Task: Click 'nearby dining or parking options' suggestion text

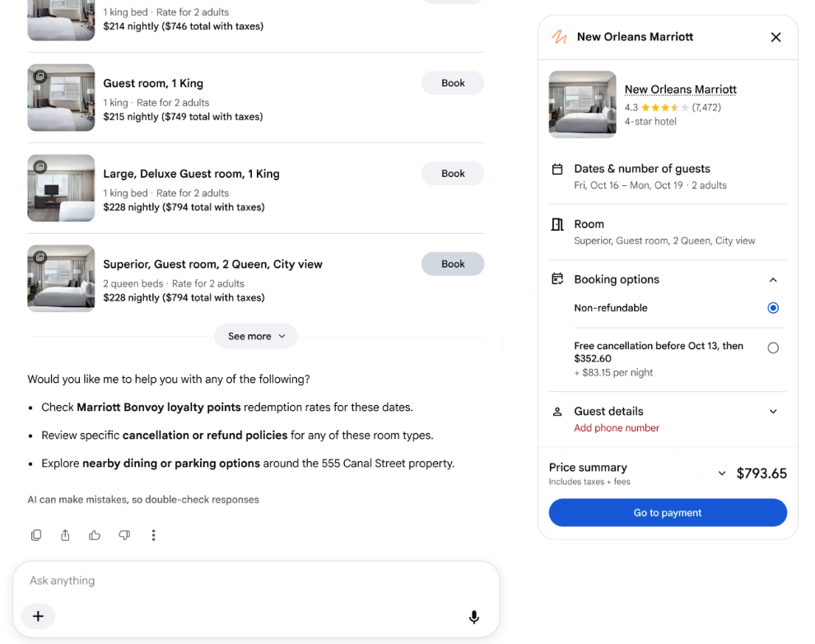Action: pyautogui.click(x=171, y=464)
